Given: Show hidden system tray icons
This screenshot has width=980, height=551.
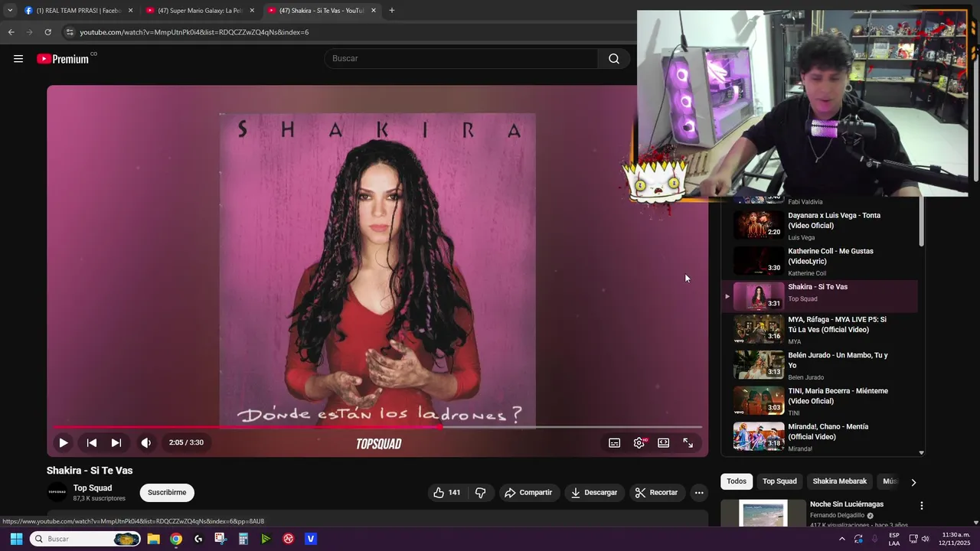Looking at the screenshot, I should [x=842, y=539].
